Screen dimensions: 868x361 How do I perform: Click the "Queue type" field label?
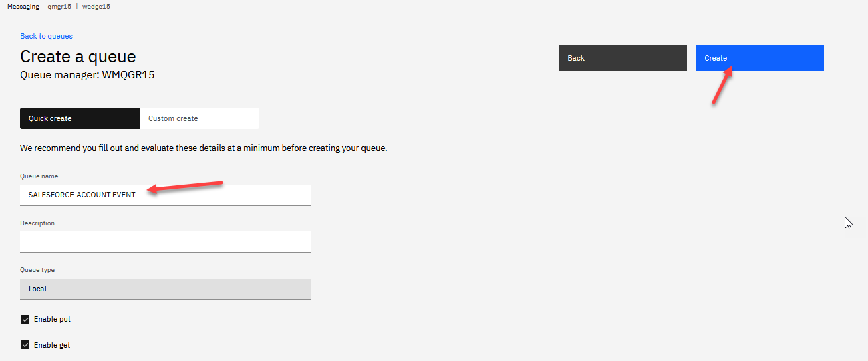coord(37,270)
